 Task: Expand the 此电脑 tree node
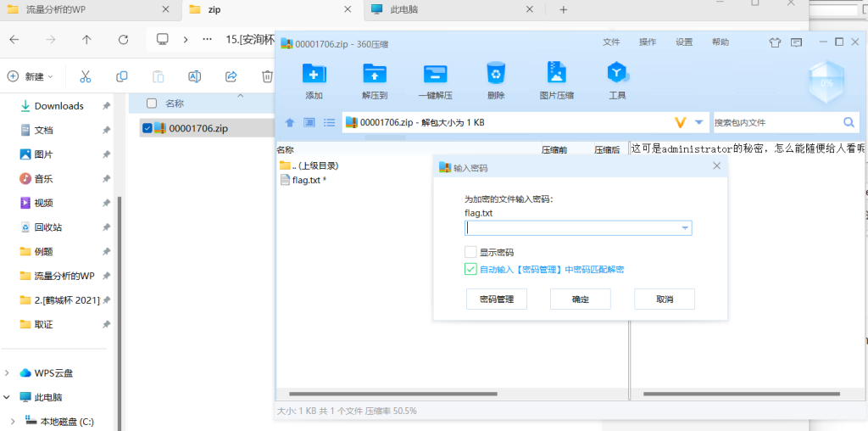[8, 397]
